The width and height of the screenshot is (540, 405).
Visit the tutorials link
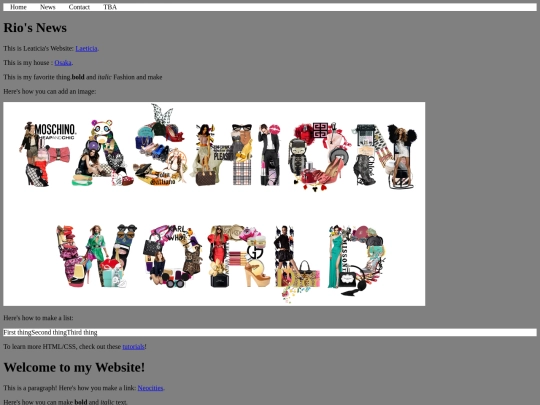[133, 346]
